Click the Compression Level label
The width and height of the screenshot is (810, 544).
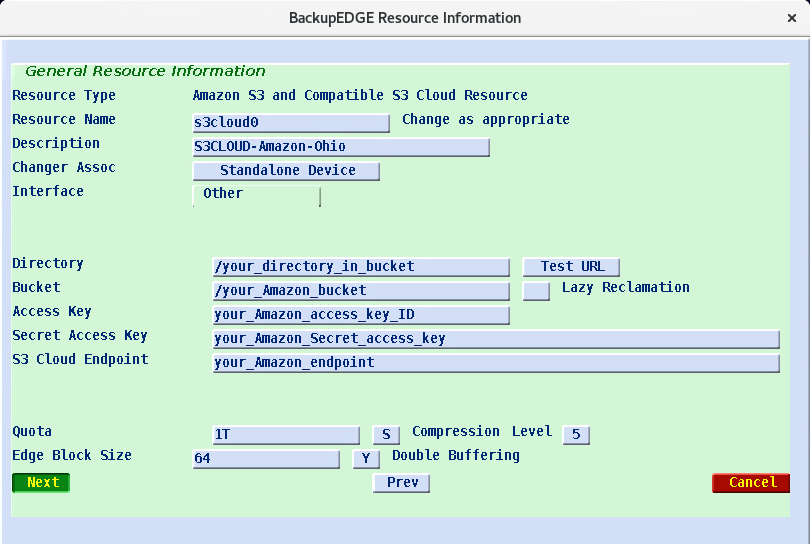[482, 431]
